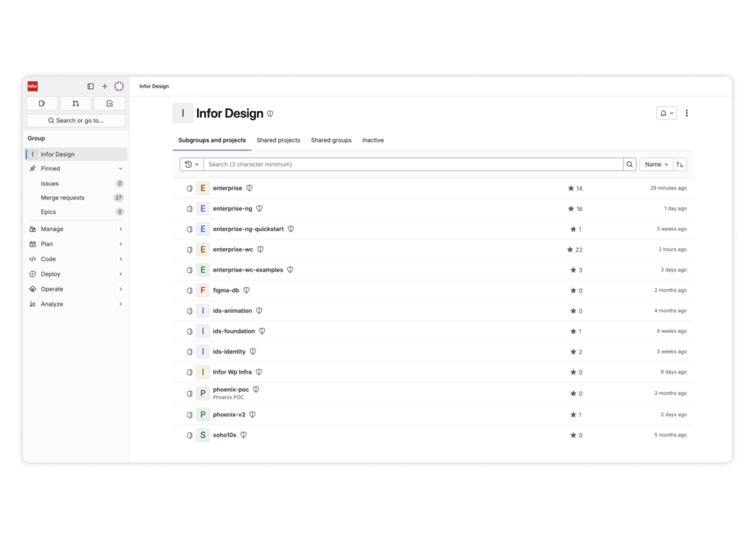
Task: Open the to-do list shortcut icon
Action: [109, 103]
